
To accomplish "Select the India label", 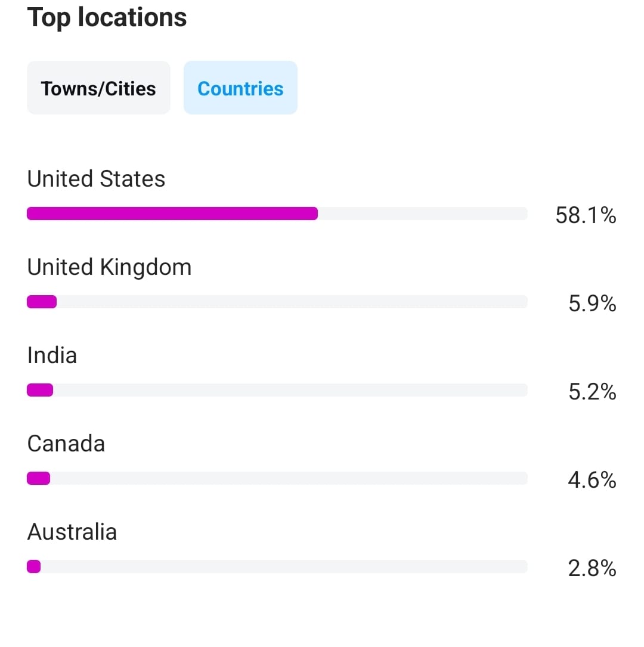I will pos(52,355).
